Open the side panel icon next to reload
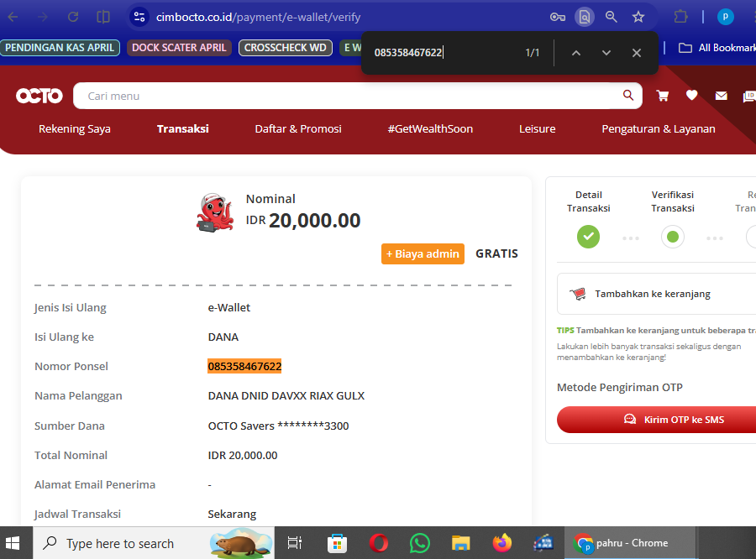Viewport: 756px width, 559px height. point(103,18)
